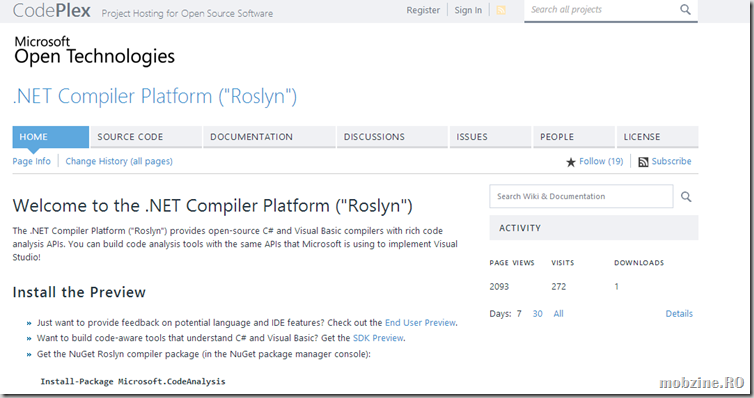Open the CodePlex logo home link
The width and height of the screenshot is (754, 398).
[x=51, y=11]
